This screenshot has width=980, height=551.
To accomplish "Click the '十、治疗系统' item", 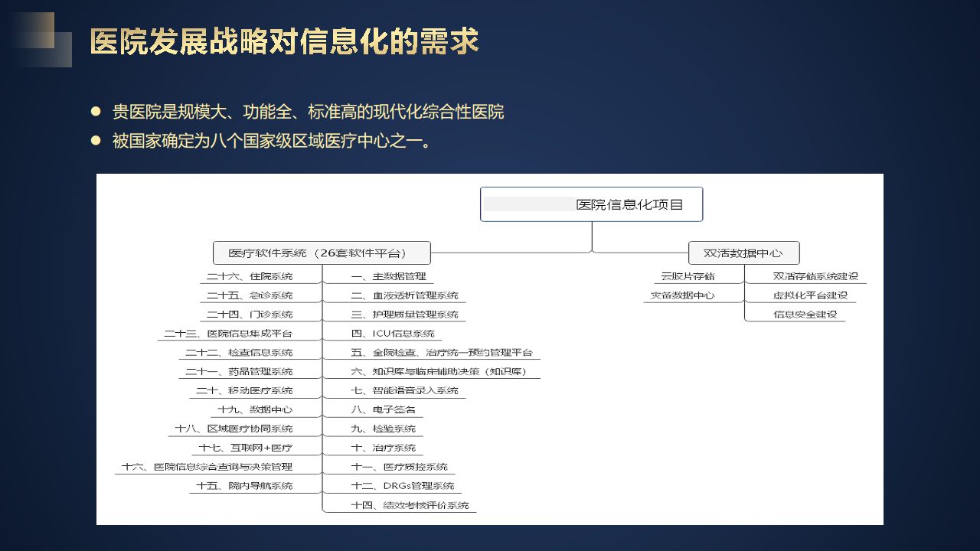I will point(383,448).
